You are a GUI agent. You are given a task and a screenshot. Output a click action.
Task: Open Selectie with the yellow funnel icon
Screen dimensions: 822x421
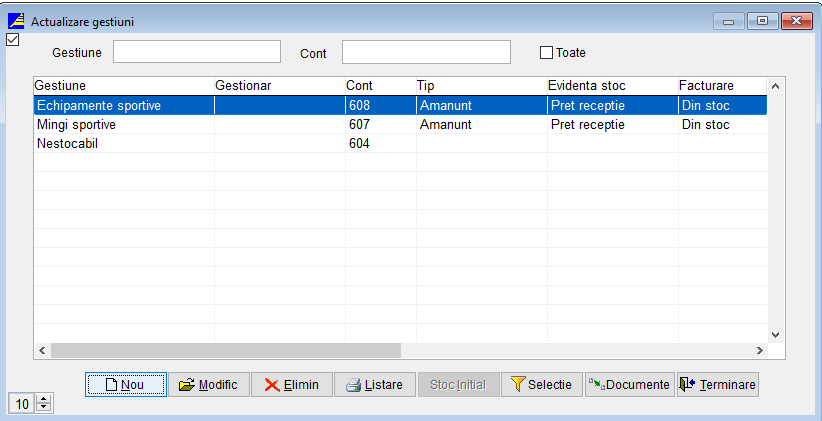tap(540, 385)
